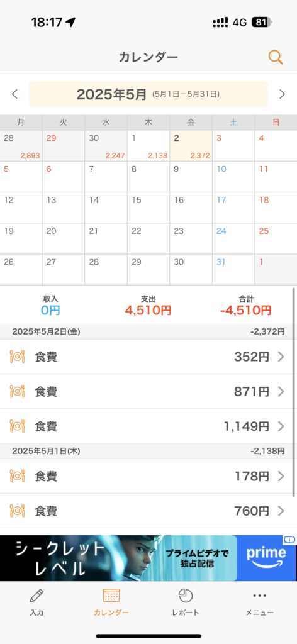This screenshot has width=297, height=644.
Task: Open the Prime Video ad banner
Action: click(148, 558)
